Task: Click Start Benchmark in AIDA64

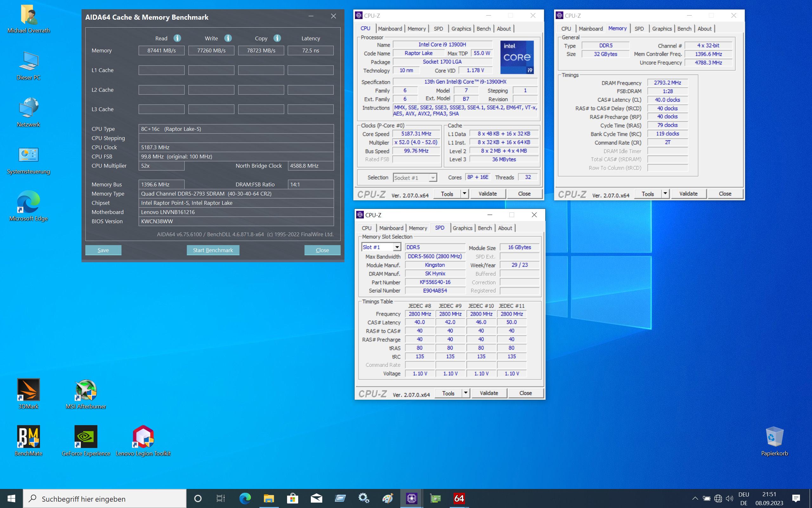Action: (213, 250)
